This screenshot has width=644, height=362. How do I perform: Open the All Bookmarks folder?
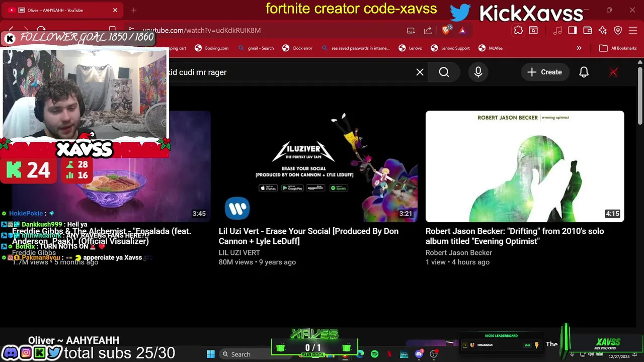[x=618, y=48]
